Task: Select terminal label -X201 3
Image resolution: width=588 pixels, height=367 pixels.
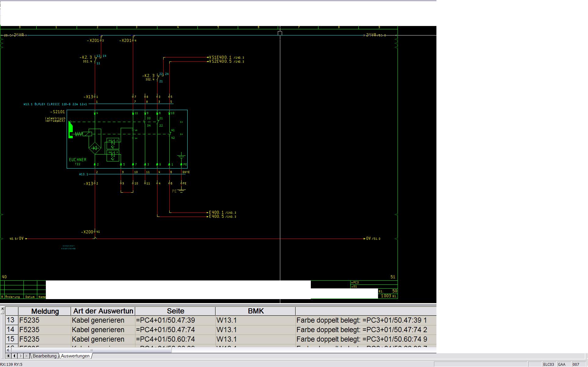Action: [x=95, y=40]
